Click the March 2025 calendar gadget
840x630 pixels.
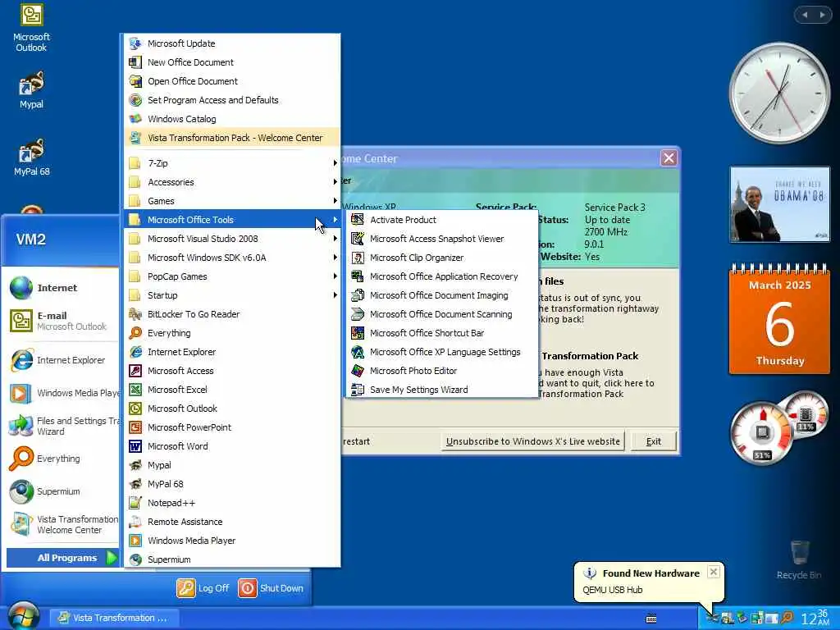(x=780, y=319)
